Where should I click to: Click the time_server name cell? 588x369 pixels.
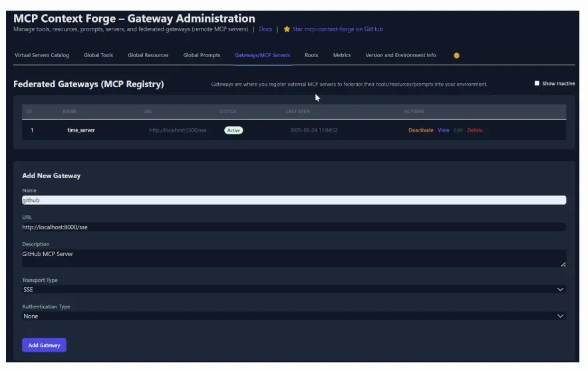pos(81,130)
